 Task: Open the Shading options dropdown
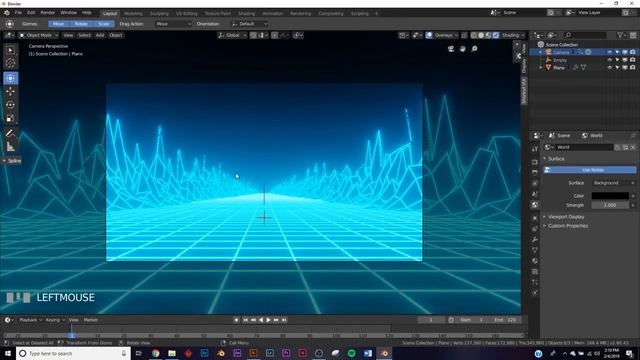pos(513,36)
